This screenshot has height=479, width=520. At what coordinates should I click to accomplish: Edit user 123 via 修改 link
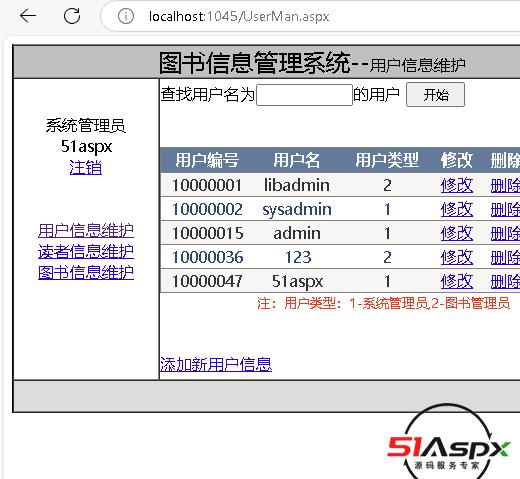(457, 257)
